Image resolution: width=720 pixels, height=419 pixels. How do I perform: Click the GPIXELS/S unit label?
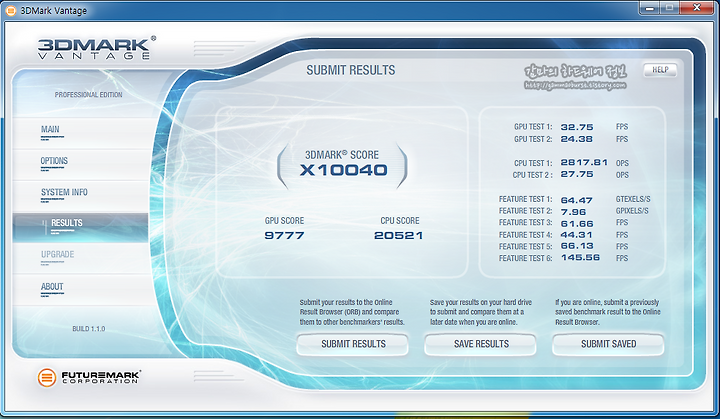click(632, 211)
